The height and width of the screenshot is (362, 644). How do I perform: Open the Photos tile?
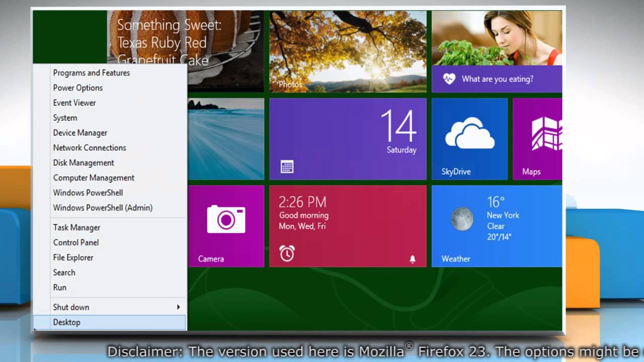(348, 51)
